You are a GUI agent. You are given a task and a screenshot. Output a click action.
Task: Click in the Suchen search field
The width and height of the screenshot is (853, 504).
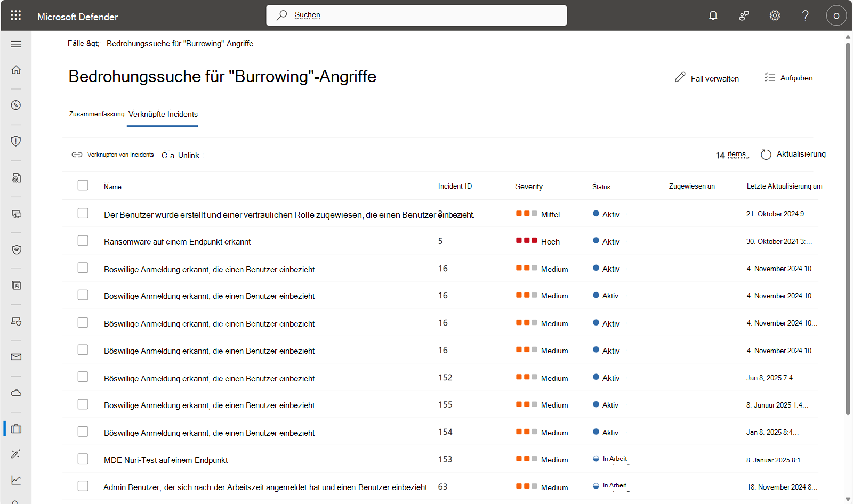(416, 15)
